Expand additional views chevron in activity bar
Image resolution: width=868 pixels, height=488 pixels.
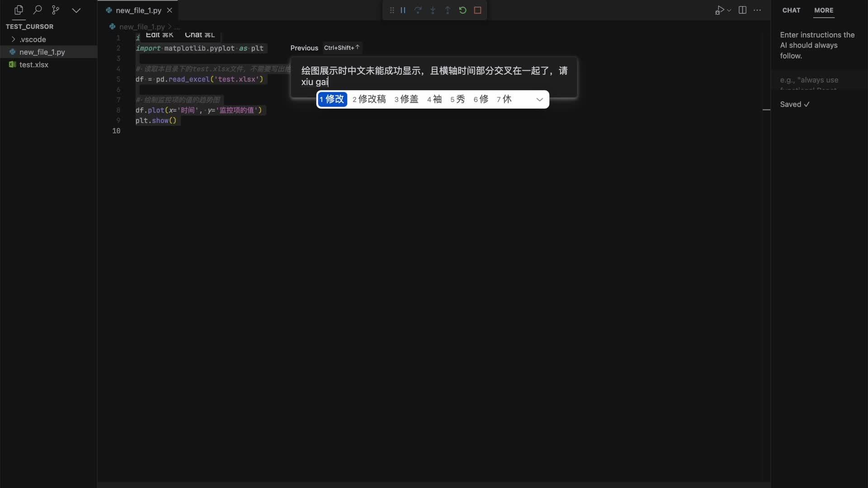pos(76,10)
